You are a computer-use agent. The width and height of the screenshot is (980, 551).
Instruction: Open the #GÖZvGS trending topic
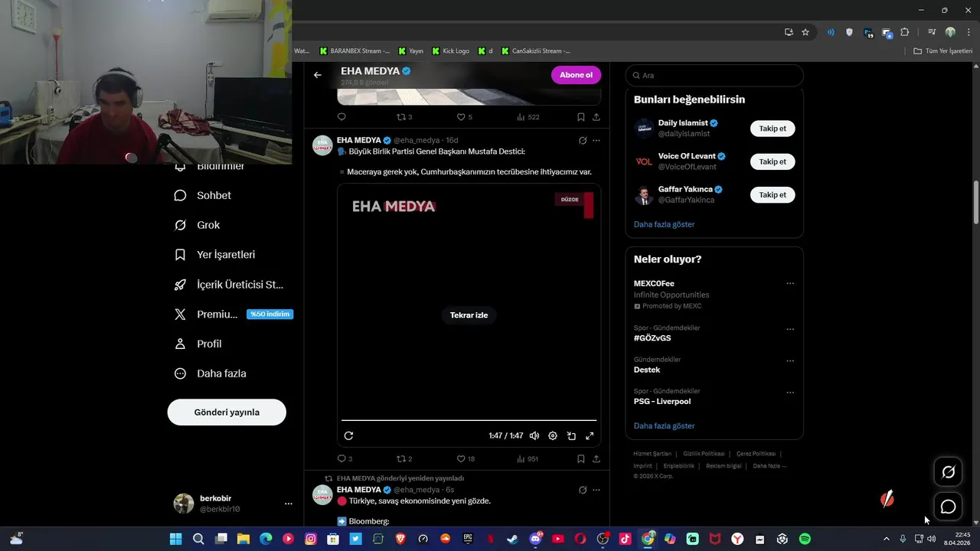tap(652, 338)
